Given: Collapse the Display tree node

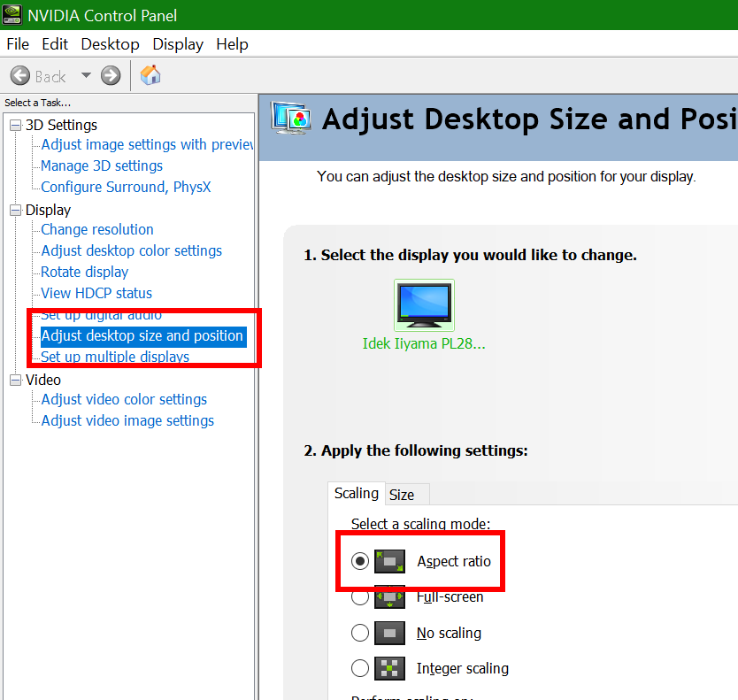Looking at the screenshot, I should click(x=16, y=210).
